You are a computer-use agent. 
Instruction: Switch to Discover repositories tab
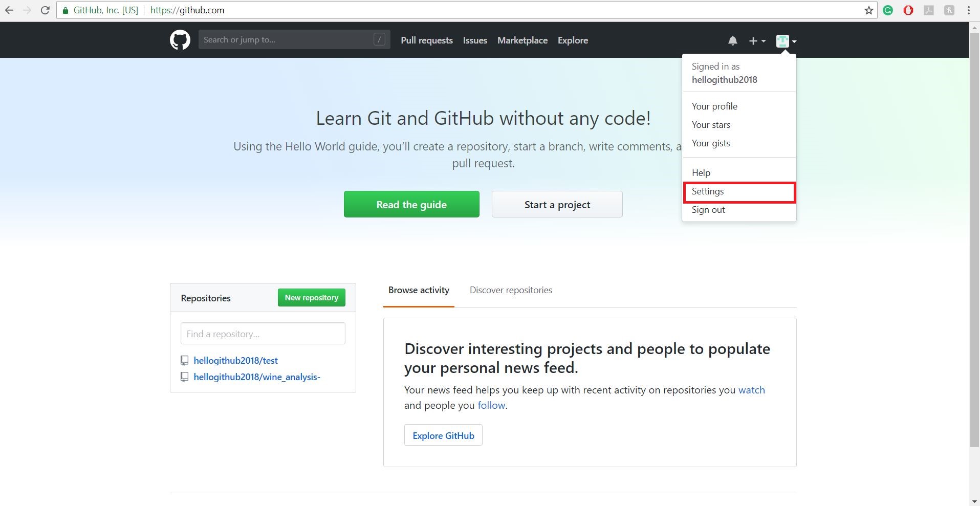[x=511, y=291]
